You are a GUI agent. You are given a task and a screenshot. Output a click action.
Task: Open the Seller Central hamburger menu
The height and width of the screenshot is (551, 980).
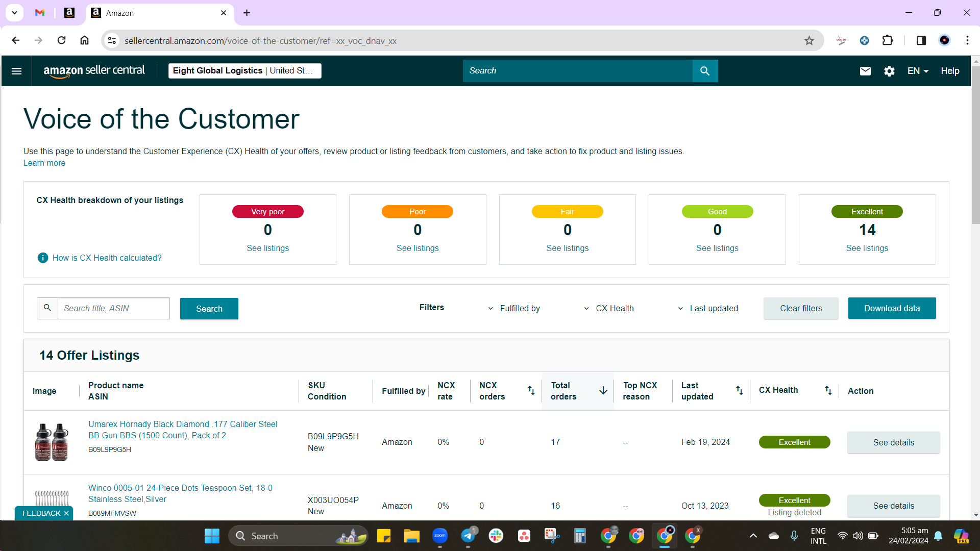point(16,71)
